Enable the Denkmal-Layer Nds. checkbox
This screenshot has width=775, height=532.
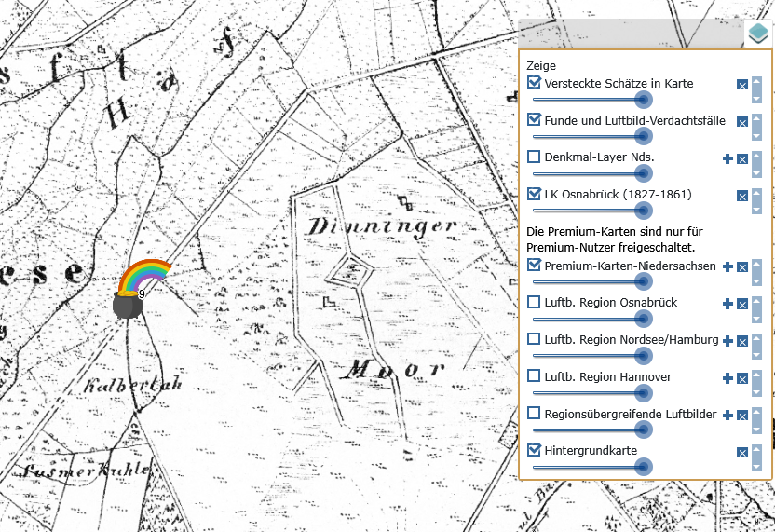[x=534, y=157]
